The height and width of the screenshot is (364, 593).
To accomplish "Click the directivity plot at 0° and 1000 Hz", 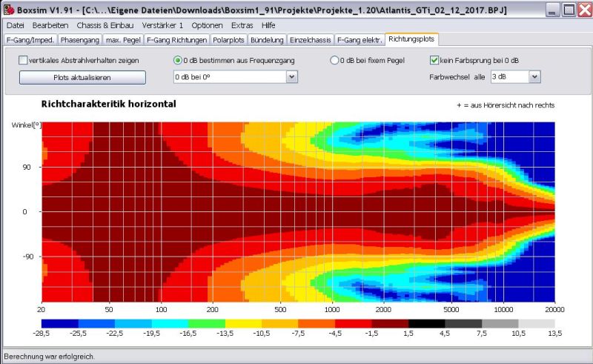I will 331,212.
